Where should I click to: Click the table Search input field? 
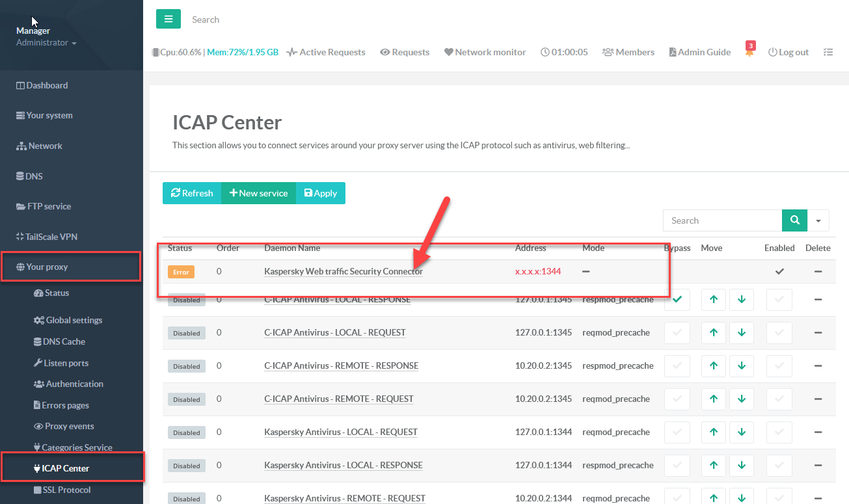tap(722, 220)
